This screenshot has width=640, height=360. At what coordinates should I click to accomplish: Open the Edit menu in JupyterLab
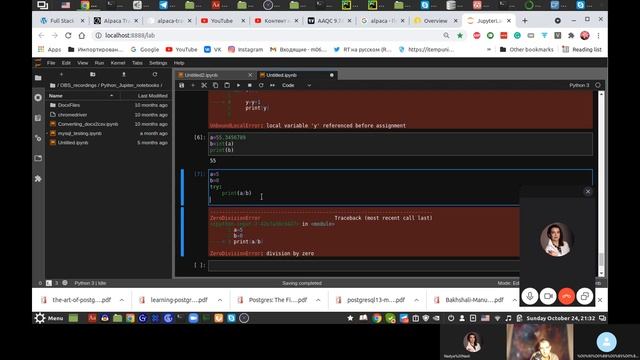click(66, 63)
